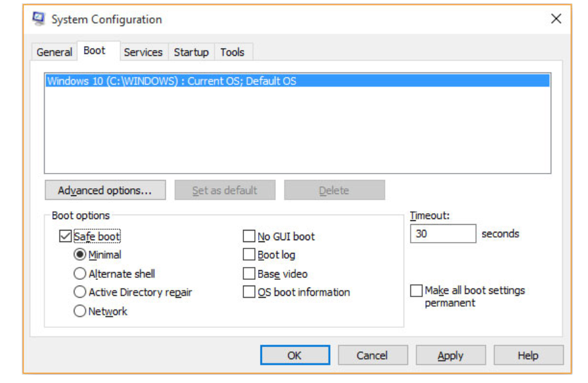Screen dimensions: 588x383
Task: Uncheck the Safe boot checkbox
Action: 65,236
